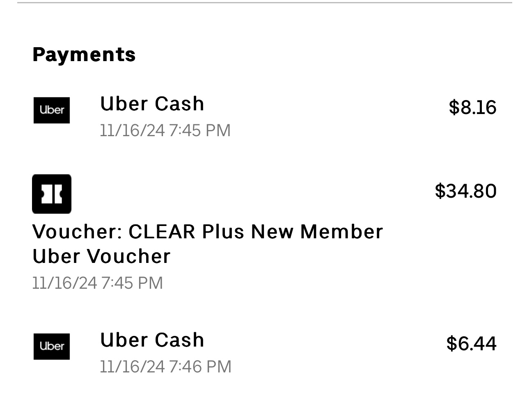Click the $6.44 payment amount
The height and width of the screenshot is (420, 527).
point(471,344)
